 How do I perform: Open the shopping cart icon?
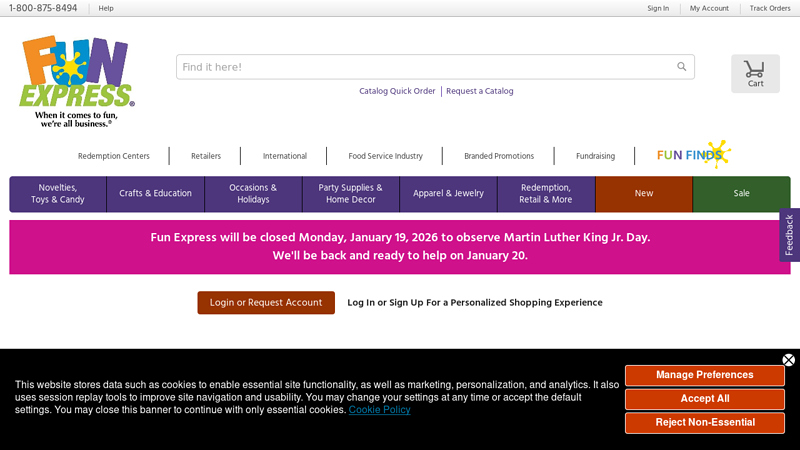[x=755, y=73]
